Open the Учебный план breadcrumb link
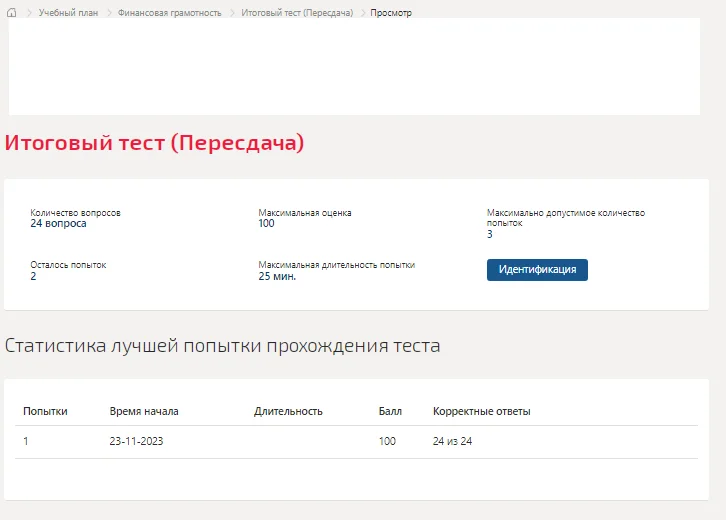 click(69, 13)
